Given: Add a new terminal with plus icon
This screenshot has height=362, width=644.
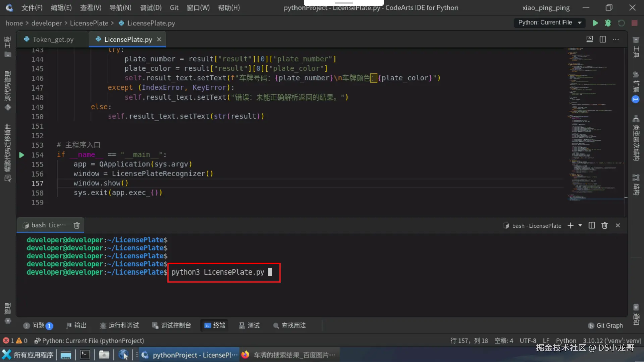Looking at the screenshot, I should click(x=570, y=226).
